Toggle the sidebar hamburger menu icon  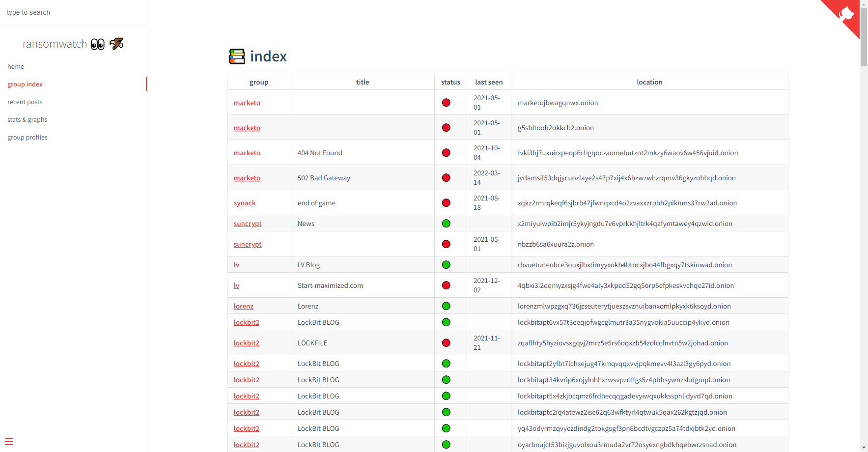pos(9,442)
